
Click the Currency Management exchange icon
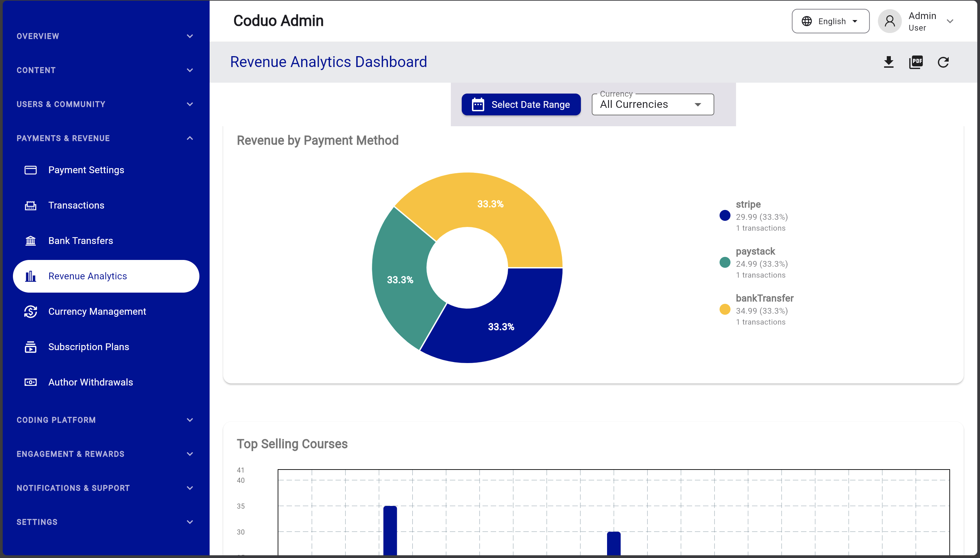[31, 312]
